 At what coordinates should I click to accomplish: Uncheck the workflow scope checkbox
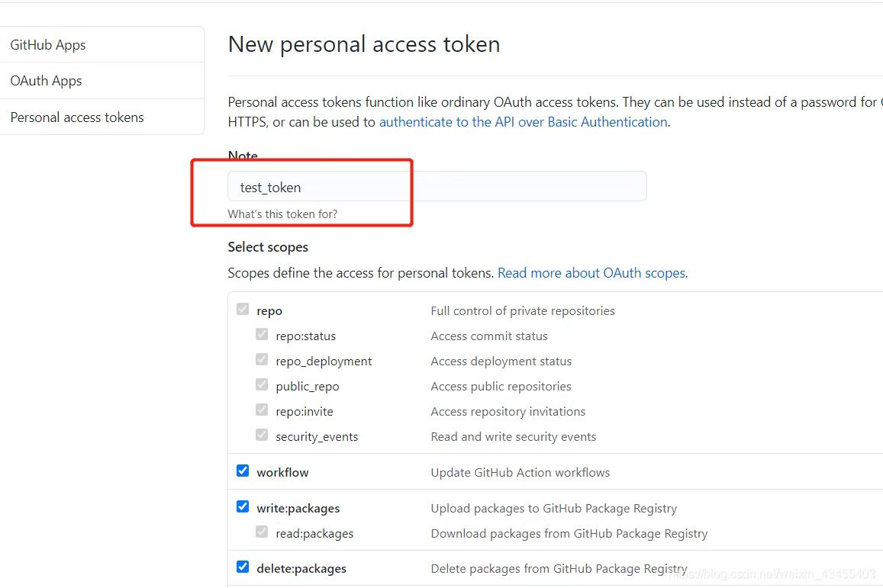243,471
